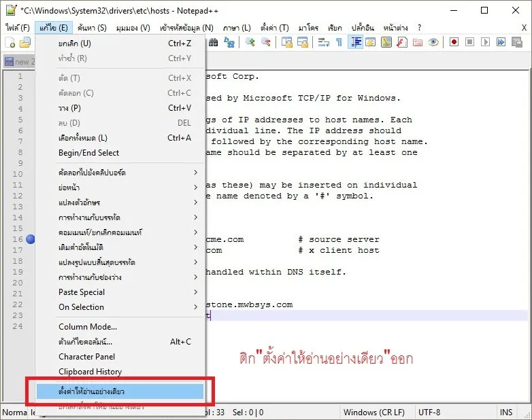This screenshot has height=420, width=532.
Task: Toggle Synchronize vertical scrolling button
Action: (x=287, y=42)
